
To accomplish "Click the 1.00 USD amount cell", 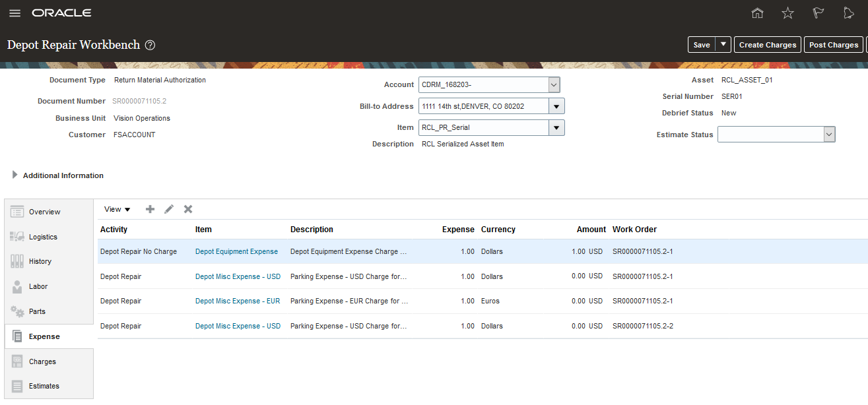I will pyautogui.click(x=587, y=251).
